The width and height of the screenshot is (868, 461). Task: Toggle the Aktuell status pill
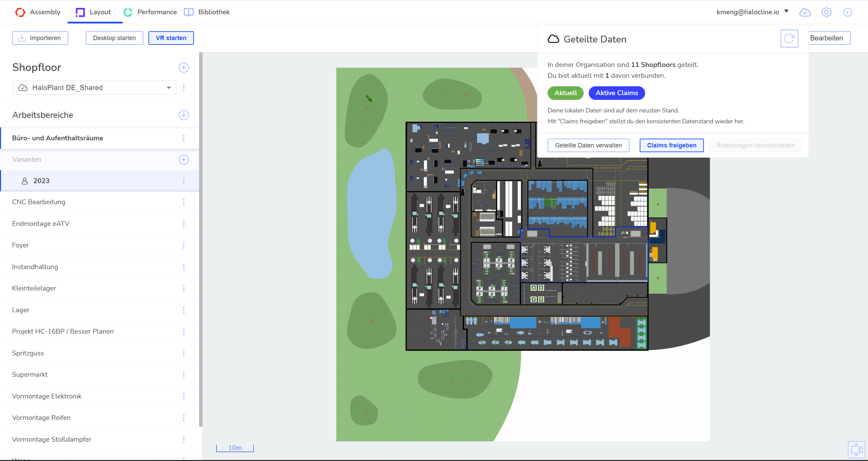pyautogui.click(x=565, y=93)
